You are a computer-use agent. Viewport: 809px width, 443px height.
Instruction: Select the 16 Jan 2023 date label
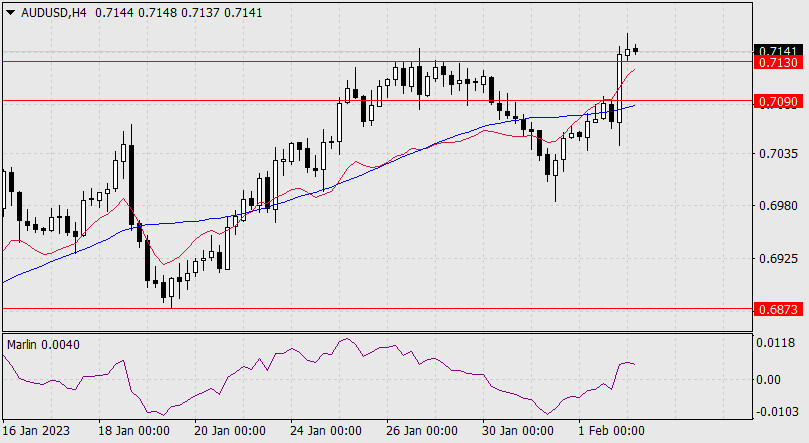tap(36, 431)
